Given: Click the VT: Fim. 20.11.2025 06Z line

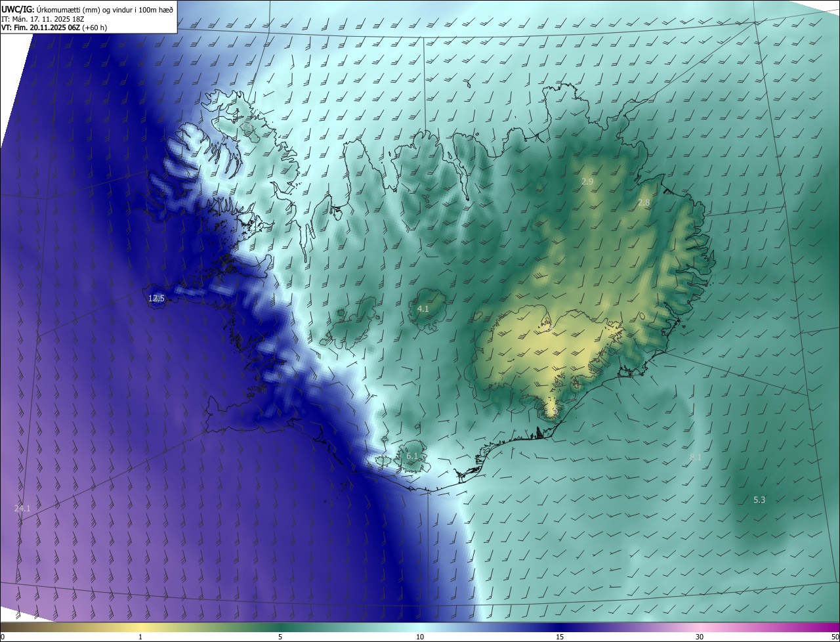Looking at the screenshot, I should [52, 28].
